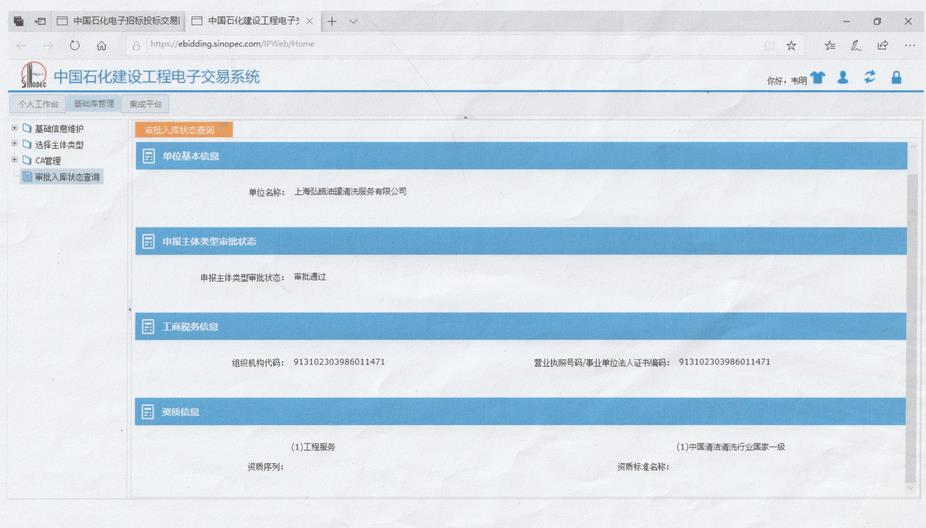
Task: Switch to 中国石化电子招标投标交易 browser tab
Action: coord(119,21)
